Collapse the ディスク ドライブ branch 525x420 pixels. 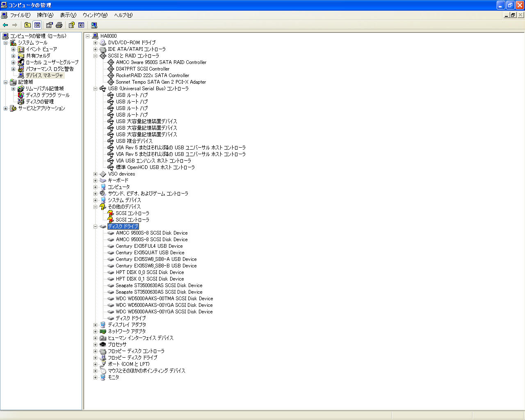95,226
